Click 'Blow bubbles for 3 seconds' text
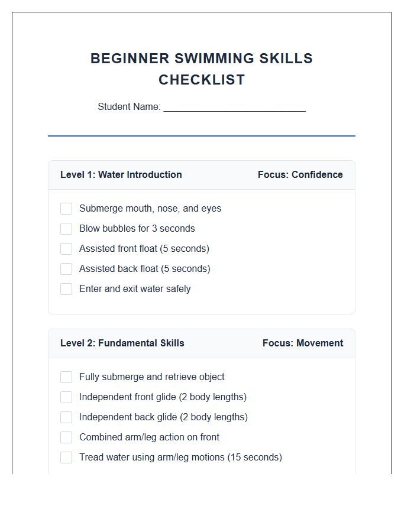The height and width of the screenshot is (532, 414). pyautogui.click(x=137, y=229)
